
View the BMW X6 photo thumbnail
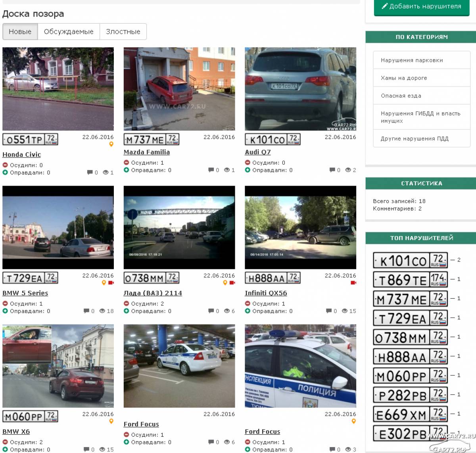pos(58,366)
